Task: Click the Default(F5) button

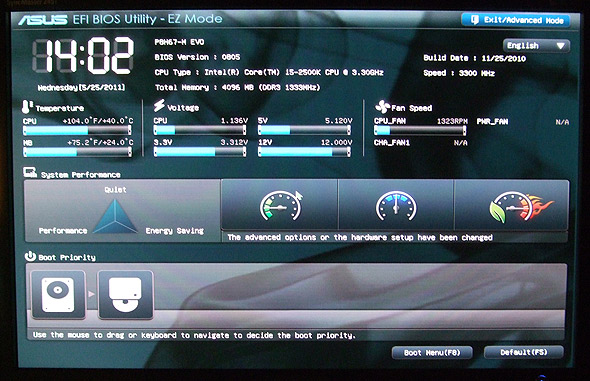Action: 524,352
